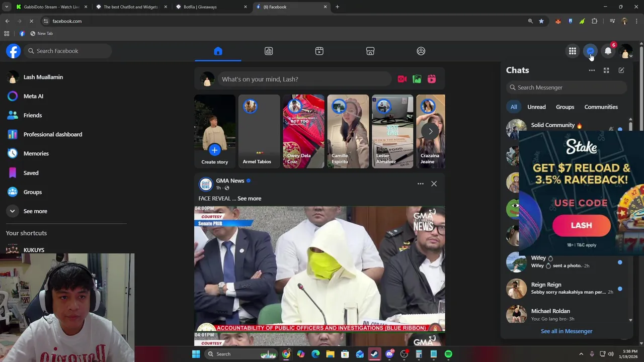Start a Live video post
This screenshot has width=644, height=362.
click(x=402, y=79)
